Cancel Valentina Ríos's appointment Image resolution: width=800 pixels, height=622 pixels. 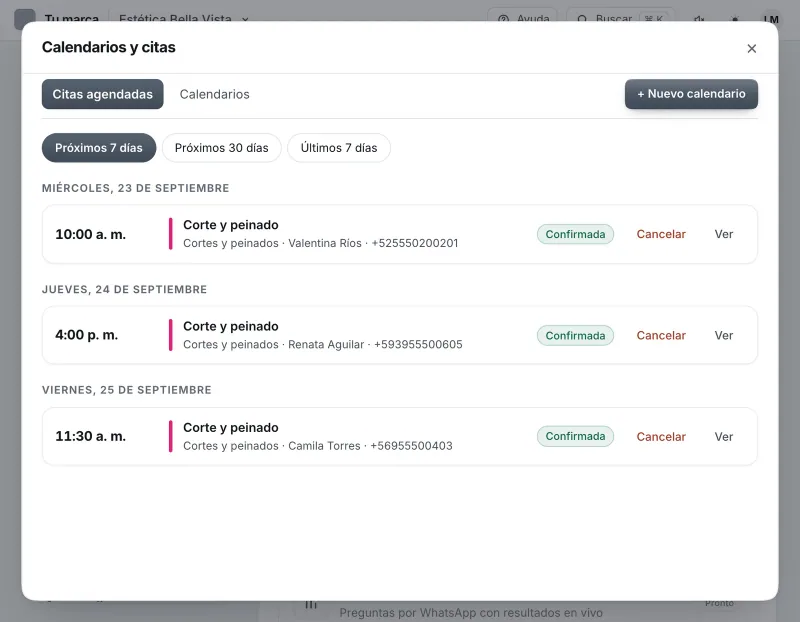[661, 234]
